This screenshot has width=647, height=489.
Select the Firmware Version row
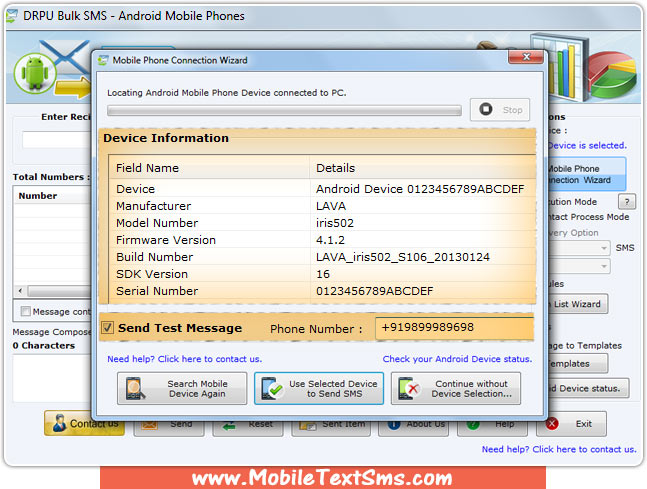pyautogui.click(x=323, y=240)
